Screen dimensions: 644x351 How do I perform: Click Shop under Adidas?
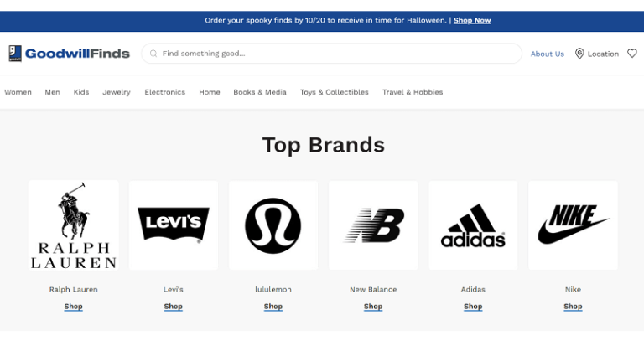[473, 307]
